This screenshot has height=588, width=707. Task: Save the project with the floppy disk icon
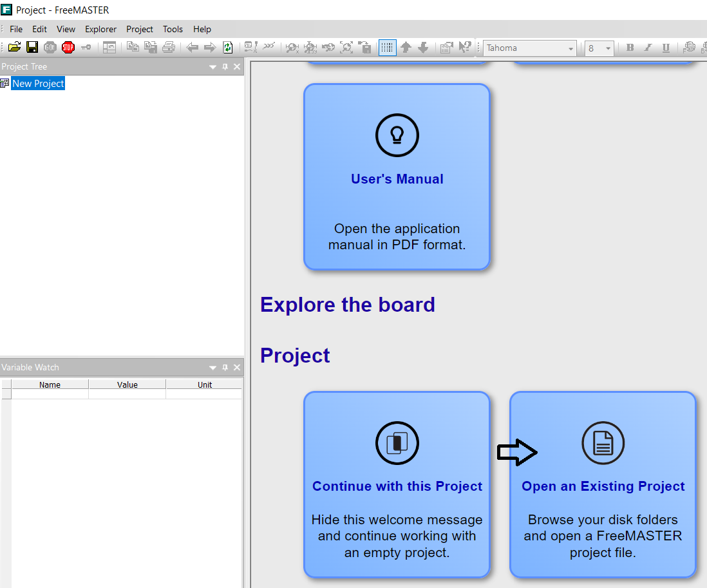click(32, 48)
